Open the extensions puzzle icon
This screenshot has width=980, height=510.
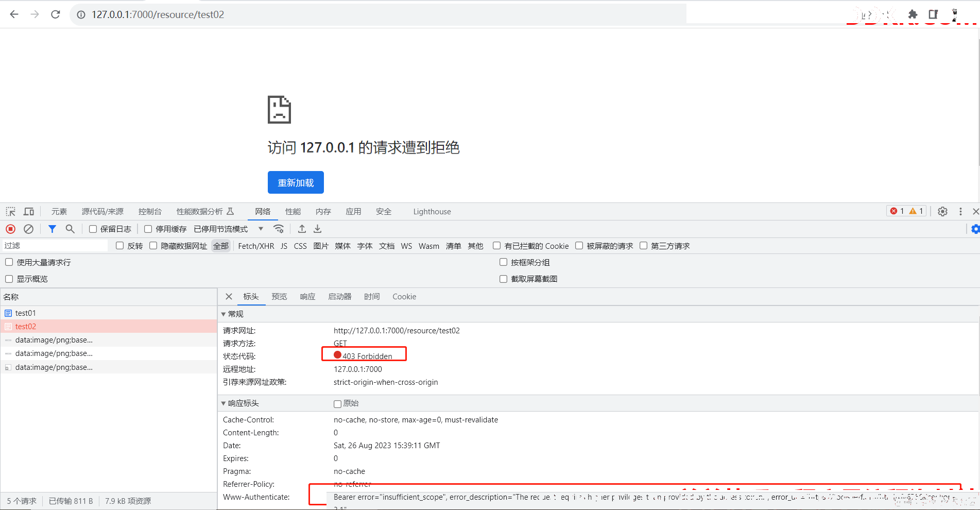pos(913,14)
